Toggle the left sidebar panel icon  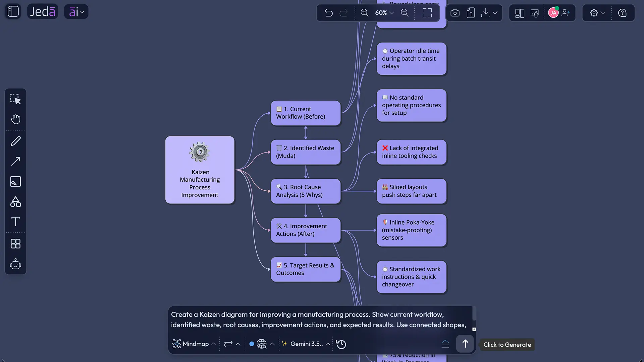(13, 12)
